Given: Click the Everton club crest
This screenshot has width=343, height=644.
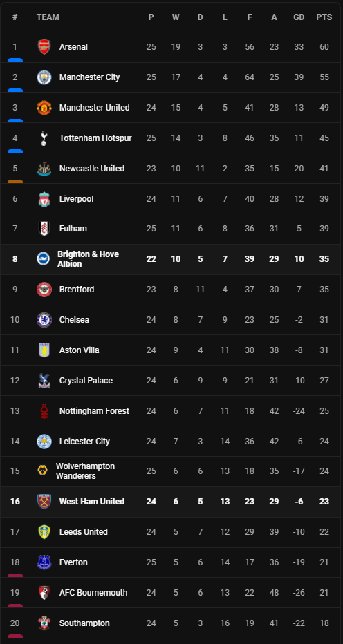Looking at the screenshot, I should (x=44, y=562).
